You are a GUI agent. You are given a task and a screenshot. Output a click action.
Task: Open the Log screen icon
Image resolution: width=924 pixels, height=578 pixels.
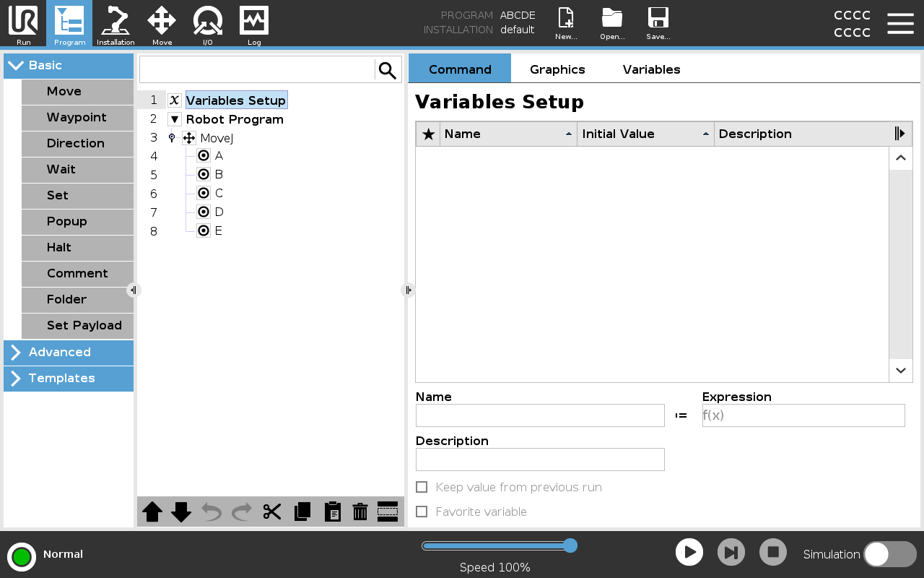pyautogui.click(x=254, y=24)
